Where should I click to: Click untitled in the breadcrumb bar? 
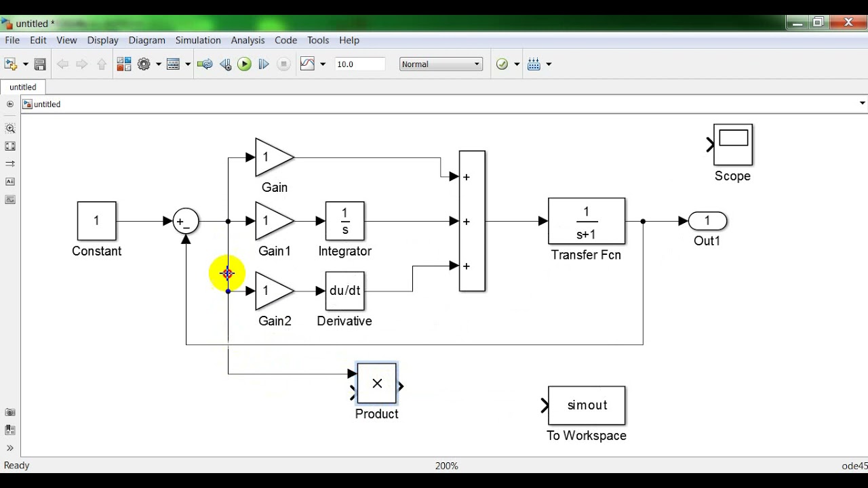click(x=47, y=104)
